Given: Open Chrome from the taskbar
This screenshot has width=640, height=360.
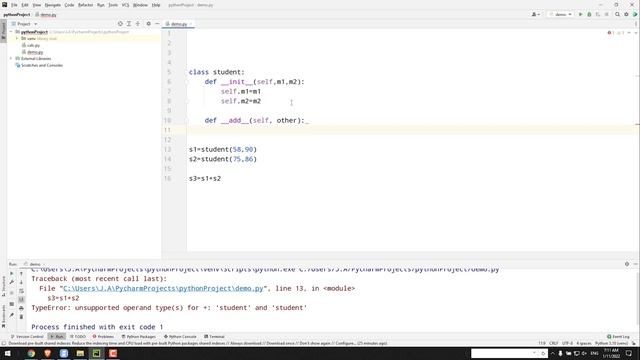Looking at the screenshot, I should point(31,353).
